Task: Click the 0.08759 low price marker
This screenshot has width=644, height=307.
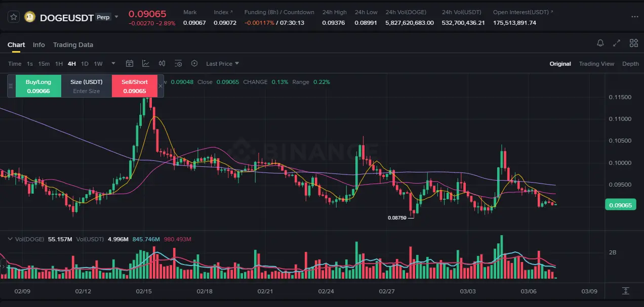Action: (397, 218)
